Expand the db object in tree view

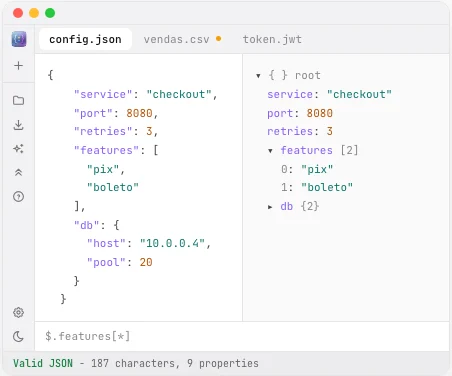(270, 207)
